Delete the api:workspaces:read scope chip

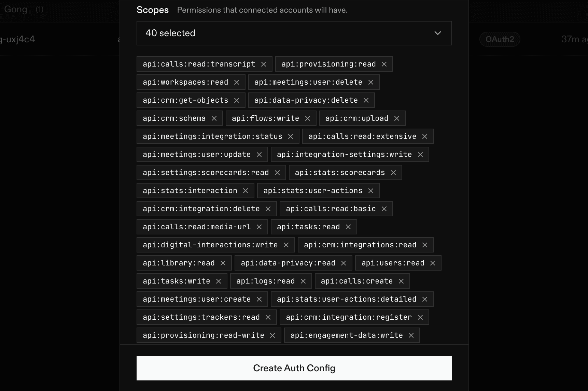click(237, 82)
